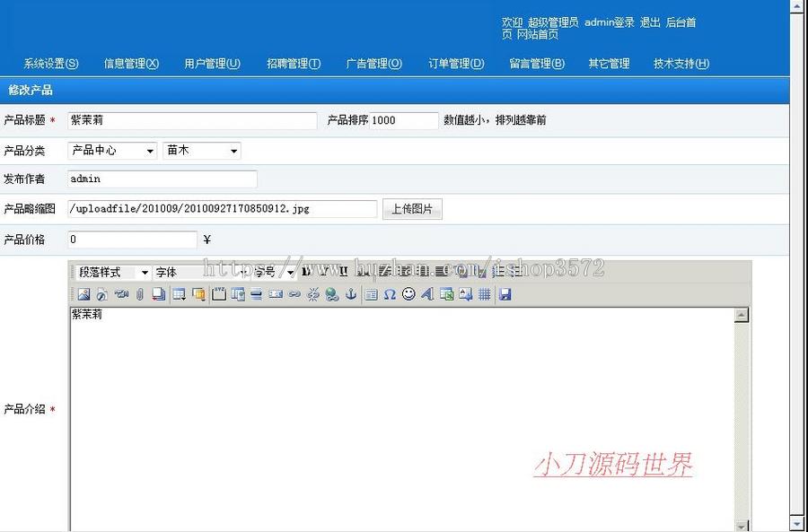Open the 订单管理(D) menu
The image size is (808, 532).
457,64
